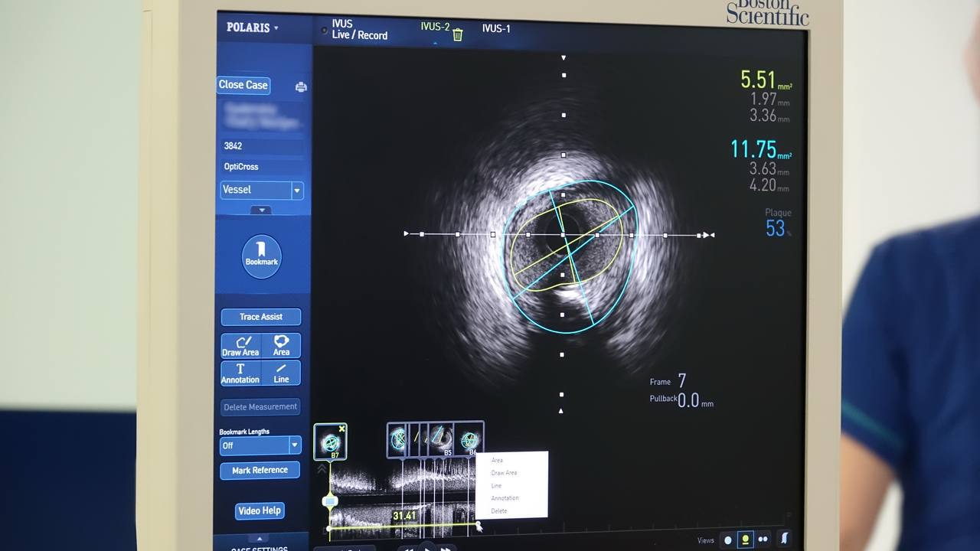The height and width of the screenshot is (551, 980).
Task: Select the IVUS-1 run tab
Action: (496, 28)
